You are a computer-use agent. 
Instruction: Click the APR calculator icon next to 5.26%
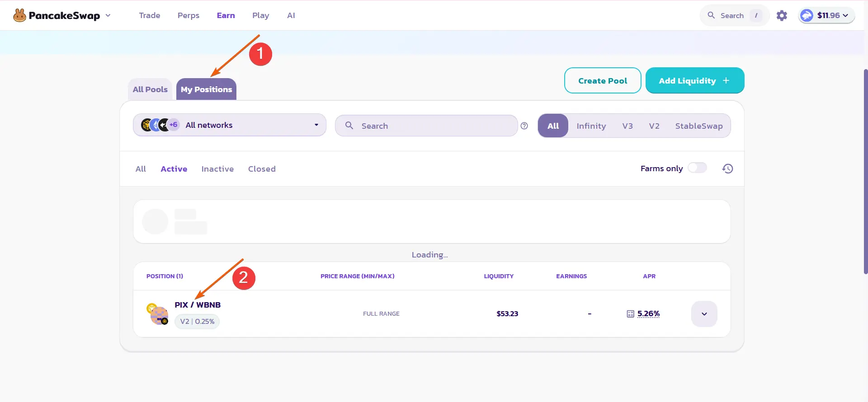click(630, 314)
